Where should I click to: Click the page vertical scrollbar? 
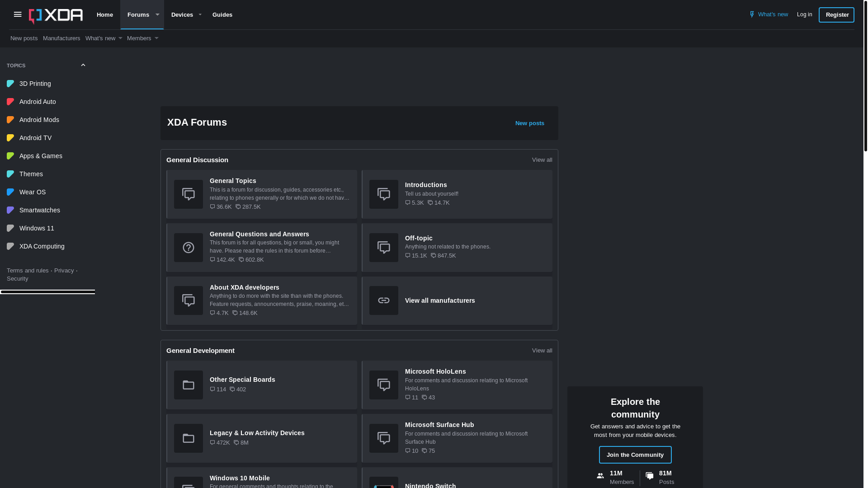[x=866, y=76]
